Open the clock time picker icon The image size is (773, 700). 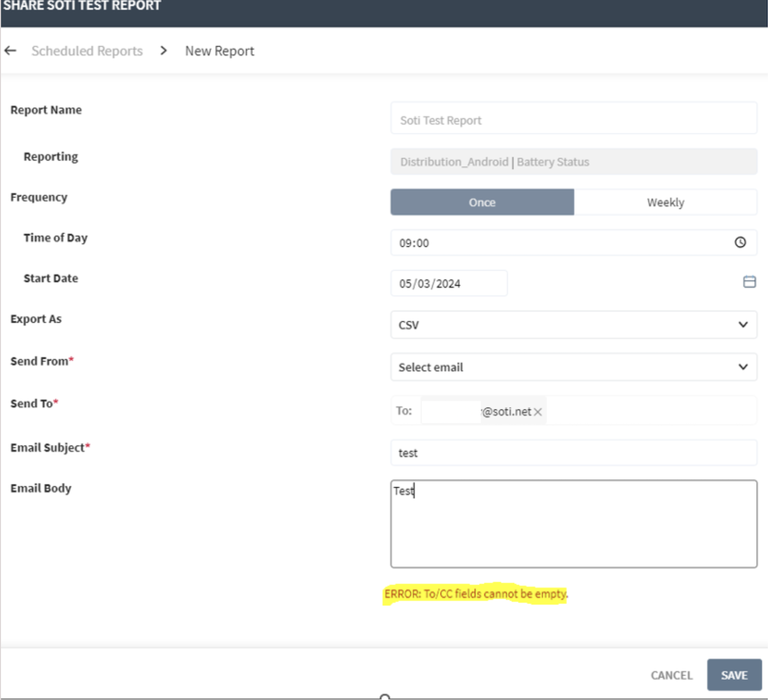(x=740, y=243)
